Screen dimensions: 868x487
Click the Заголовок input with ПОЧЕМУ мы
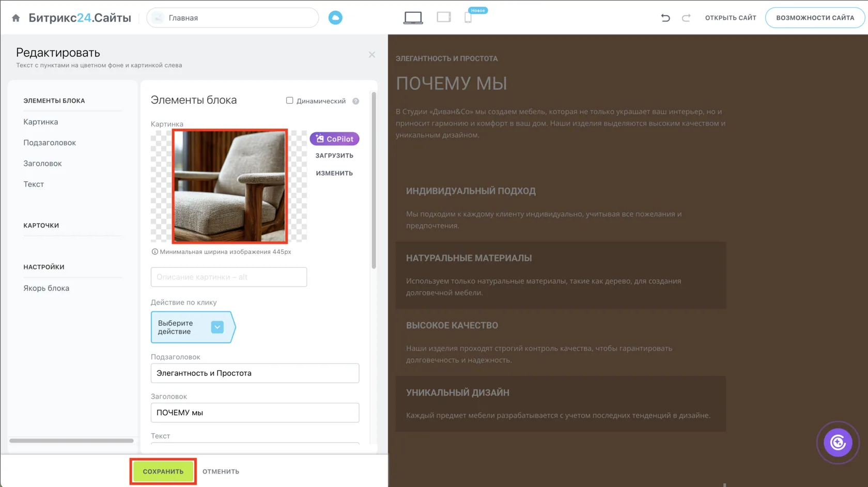click(x=255, y=413)
